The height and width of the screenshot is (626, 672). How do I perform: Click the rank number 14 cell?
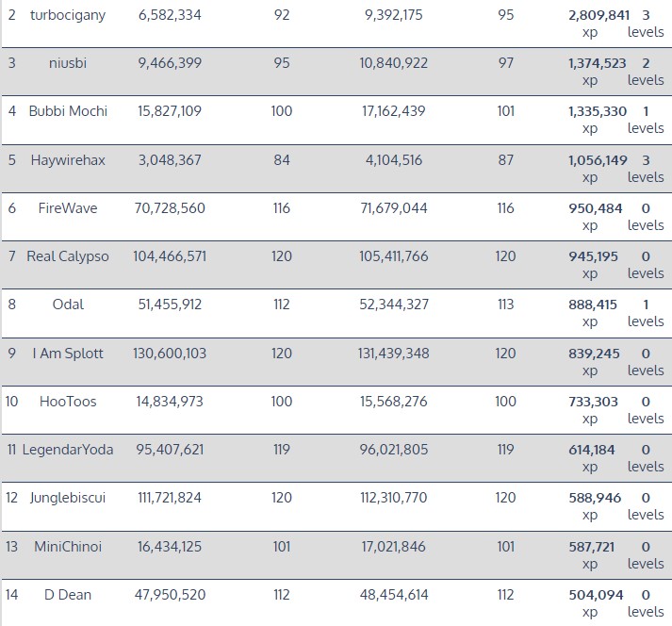click(x=11, y=595)
